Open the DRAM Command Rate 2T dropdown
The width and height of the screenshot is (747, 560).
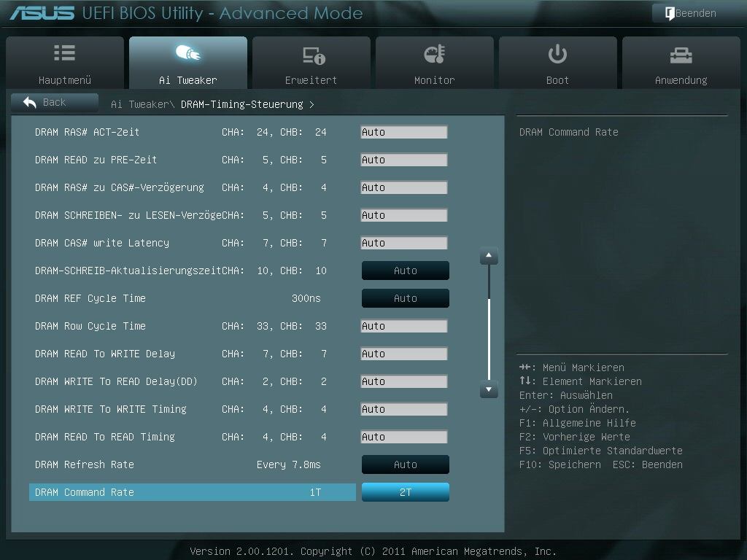click(406, 492)
